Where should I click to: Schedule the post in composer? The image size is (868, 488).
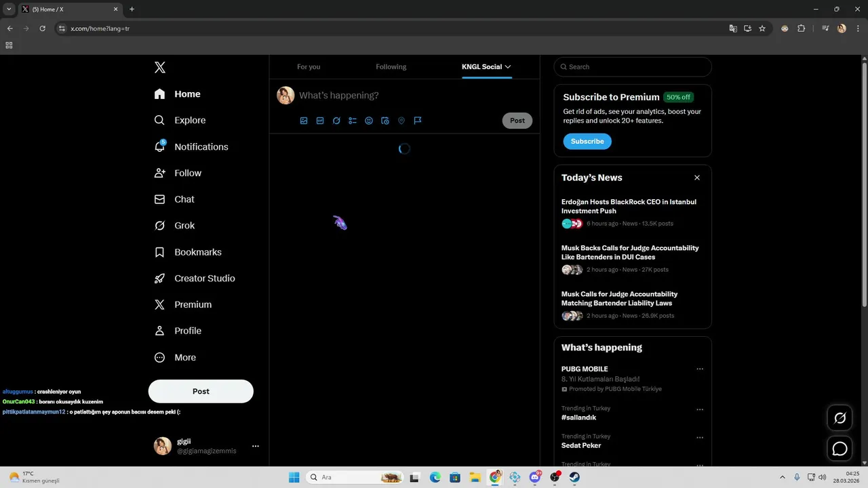pos(385,121)
